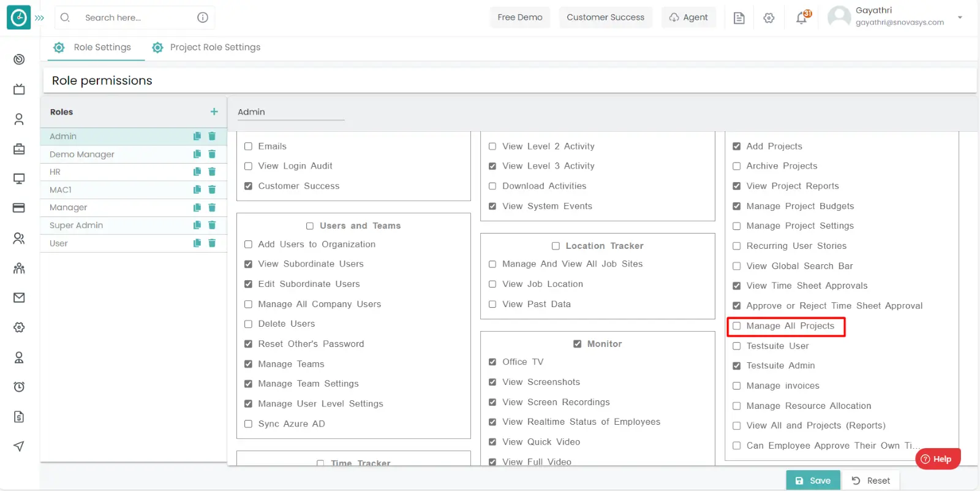
Task: Copy the HR role
Action: [x=197, y=172]
